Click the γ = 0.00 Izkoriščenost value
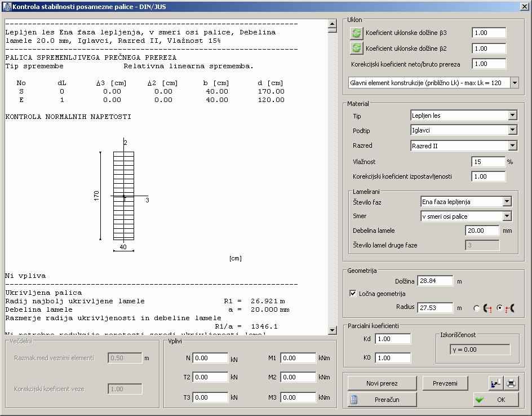 point(480,349)
